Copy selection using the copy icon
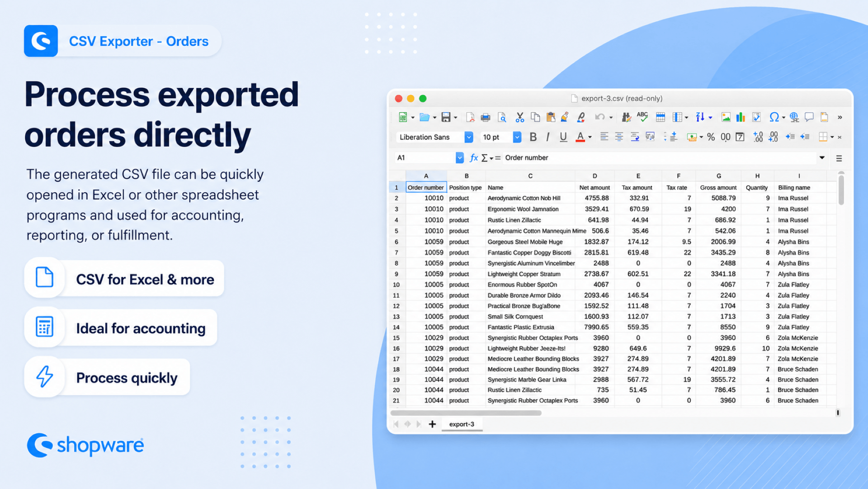This screenshot has width=868, height=489. [535, 118]
